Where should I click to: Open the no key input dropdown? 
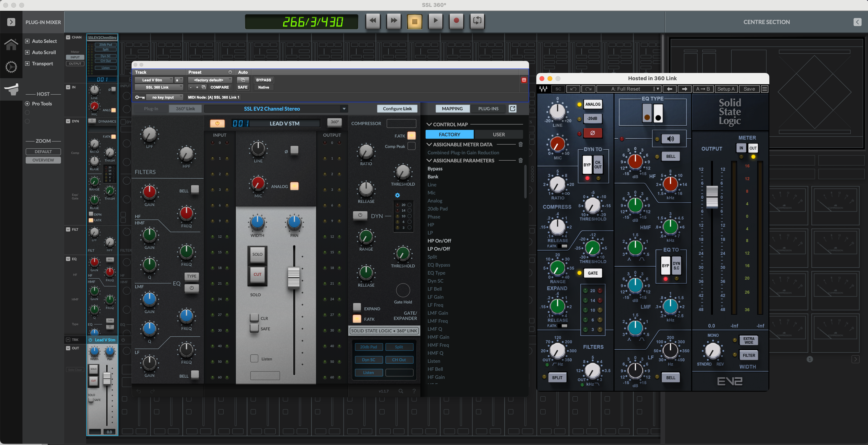tap(164, 97)
